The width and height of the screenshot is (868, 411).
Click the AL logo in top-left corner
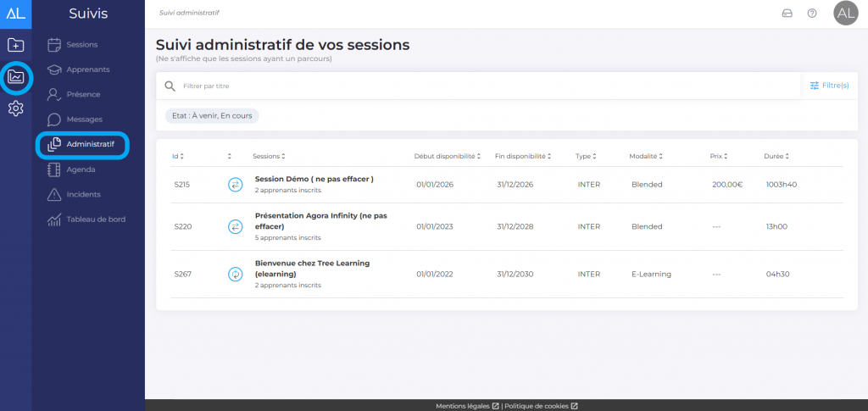tap(15, 14)
